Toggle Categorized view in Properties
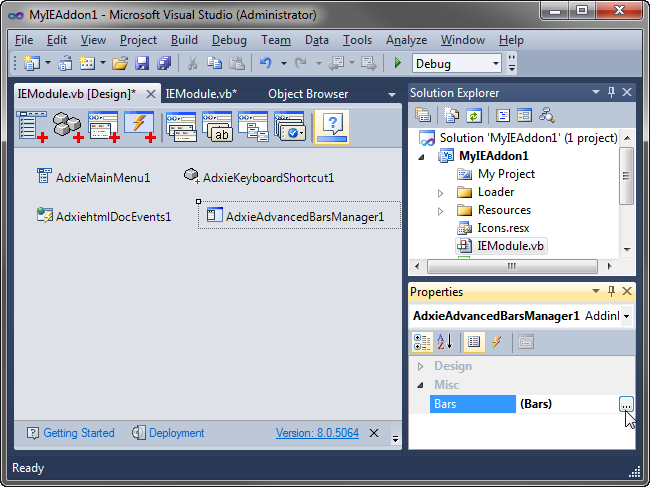Image resolution: width=650 pixels, height=487 pixels. coord(422,342)
